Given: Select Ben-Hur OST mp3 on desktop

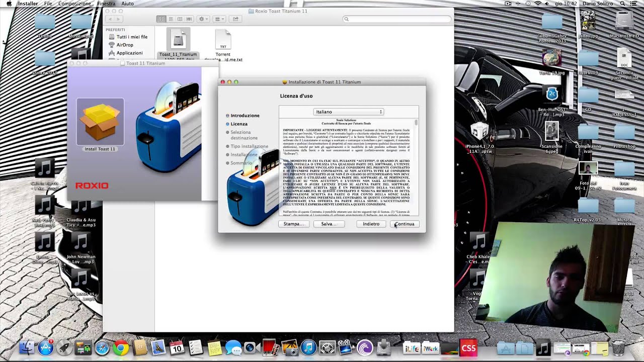Looking at the screenshot, I should pos(552,101).
